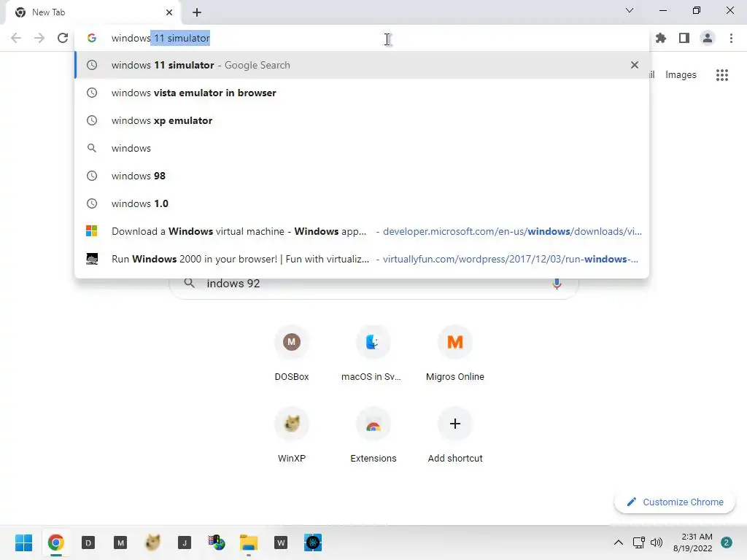Screen dimensions: 747x560
Task: Open the 'D' app in taskbar
Action: [x=88, y=542]
